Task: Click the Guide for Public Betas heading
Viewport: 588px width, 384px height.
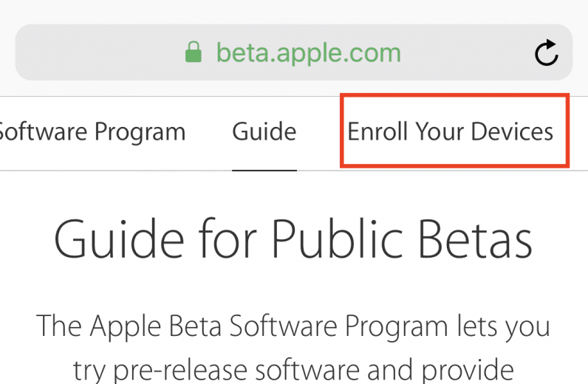Action: tap(293, 241)
